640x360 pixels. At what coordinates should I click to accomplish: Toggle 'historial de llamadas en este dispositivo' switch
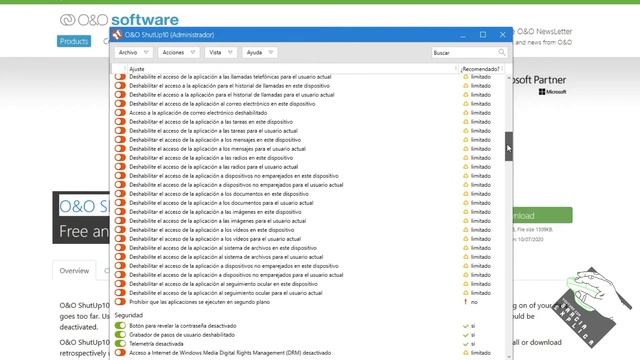pyautogui.click(x=120, y=86)
